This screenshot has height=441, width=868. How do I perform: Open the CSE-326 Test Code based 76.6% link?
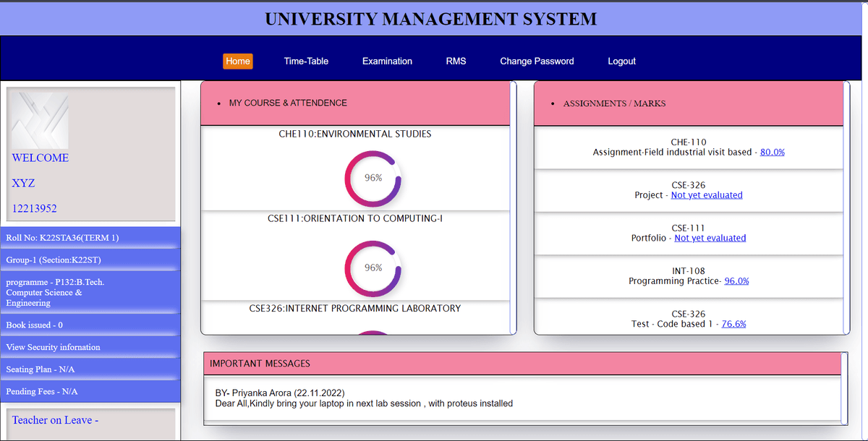click(x=733, y=324)
